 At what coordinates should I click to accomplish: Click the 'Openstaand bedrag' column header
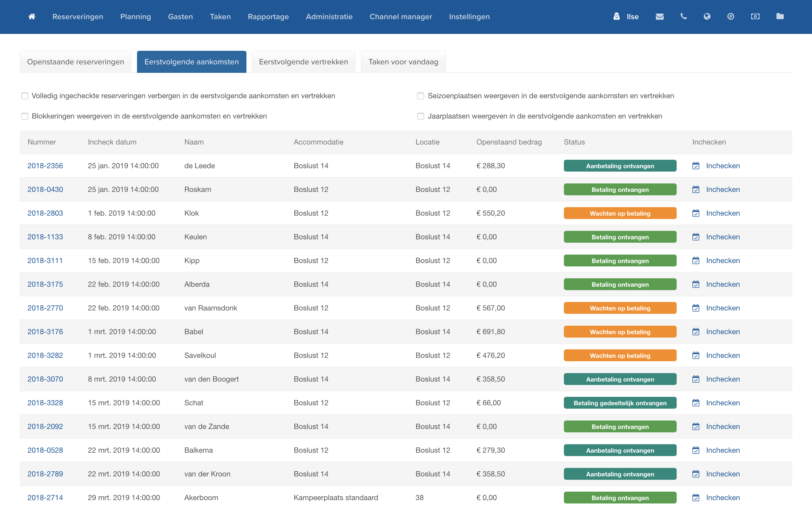(x=509, y=142)
